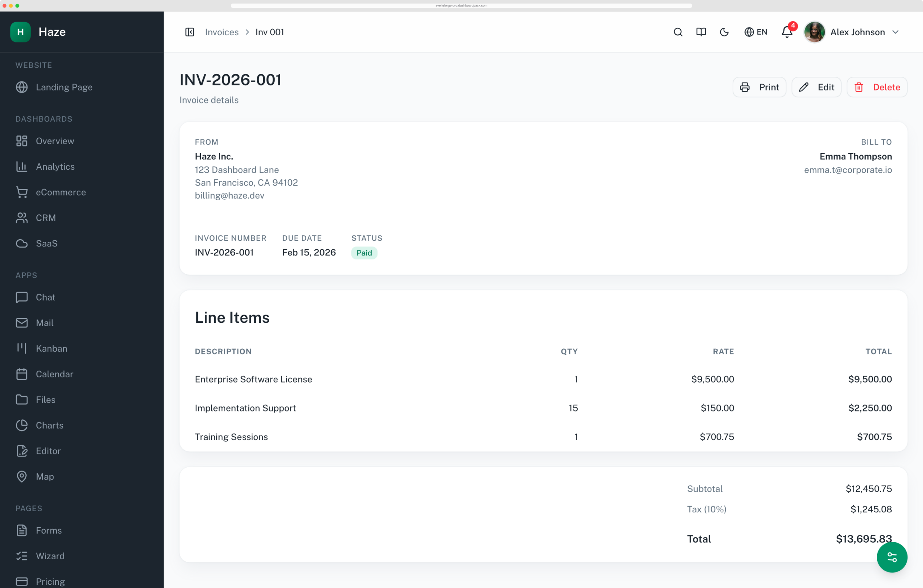Open the EN language selector
This screenshot has height=588, width=923.
(x=755, y=32)
